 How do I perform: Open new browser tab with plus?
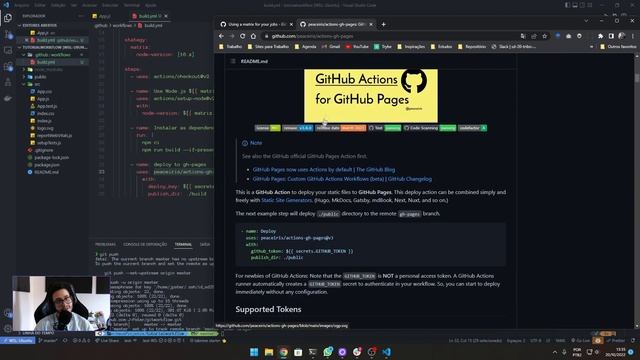[383, 24]
